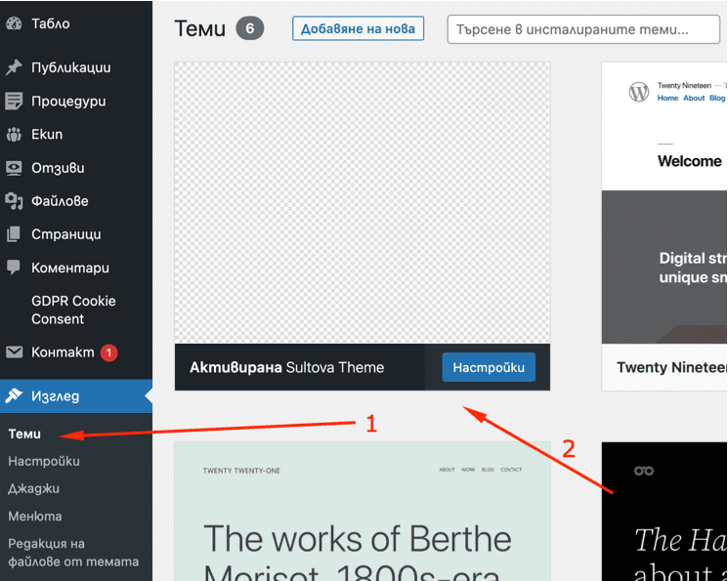Open Настройки under the Изглед submenu

click(x=44, y=461)
